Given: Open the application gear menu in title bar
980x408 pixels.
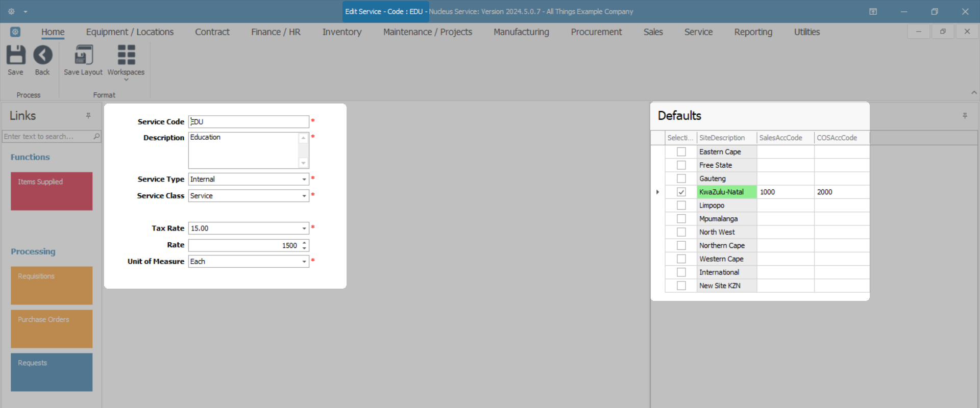Looking at the screenshot, I should point(11,11).
